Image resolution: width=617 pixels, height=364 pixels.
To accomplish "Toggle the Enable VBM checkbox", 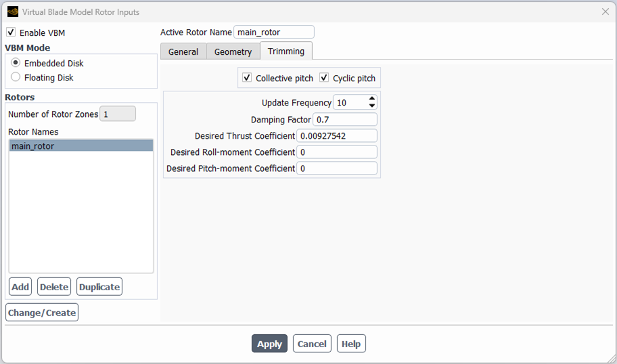I will pos(11,32).
